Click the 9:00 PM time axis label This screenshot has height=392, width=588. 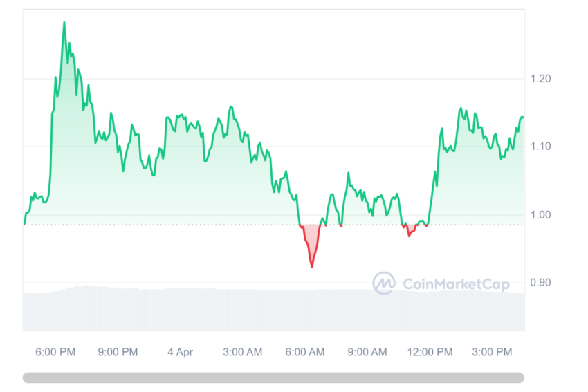click(x=118, y=353)
